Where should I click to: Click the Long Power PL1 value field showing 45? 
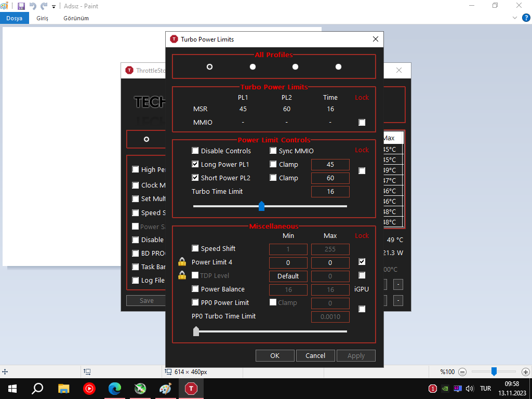click(330, 165)
